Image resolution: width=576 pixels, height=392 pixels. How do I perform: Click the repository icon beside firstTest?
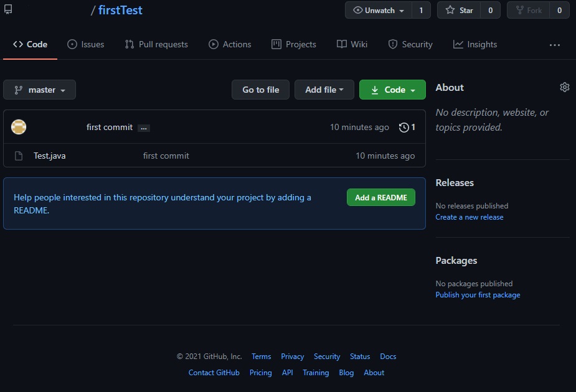[x=8, y=9]
